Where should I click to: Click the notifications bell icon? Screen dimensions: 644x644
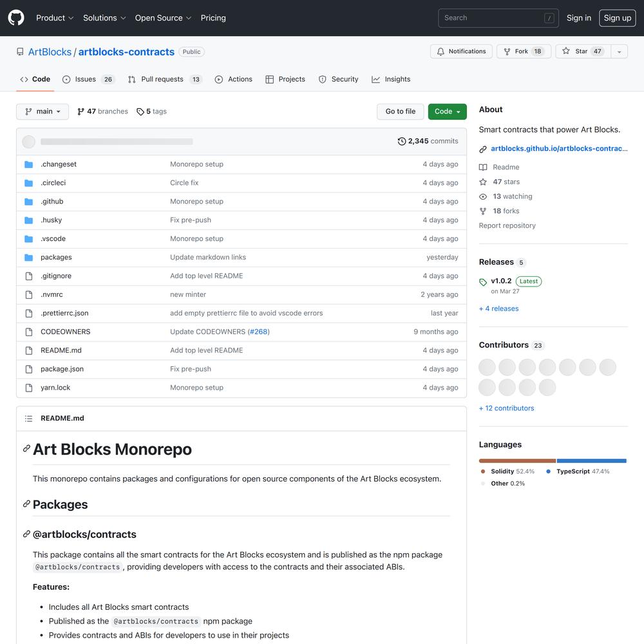click(440, 52)
